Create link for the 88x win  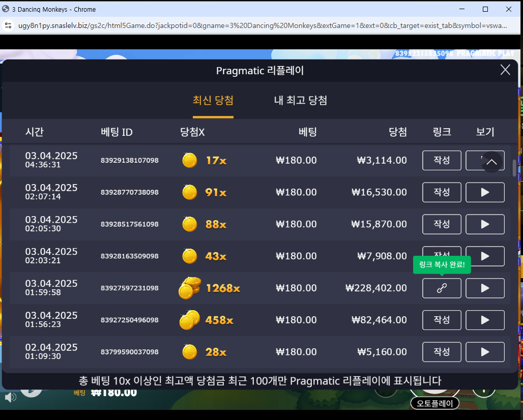pos(442,224)
